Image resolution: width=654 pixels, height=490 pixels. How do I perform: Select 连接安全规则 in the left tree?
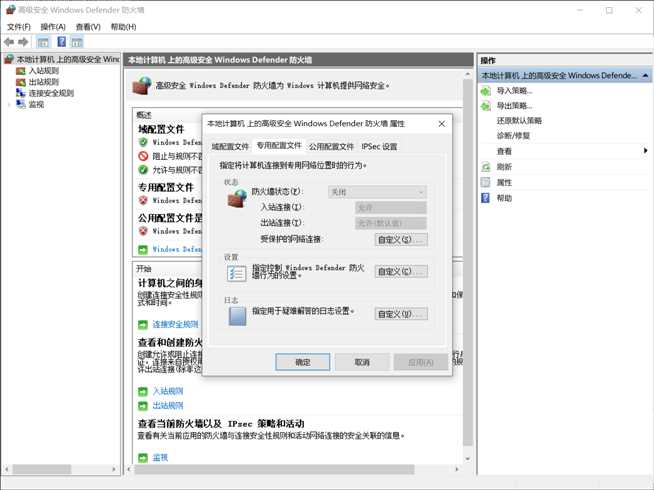(51, 93)
